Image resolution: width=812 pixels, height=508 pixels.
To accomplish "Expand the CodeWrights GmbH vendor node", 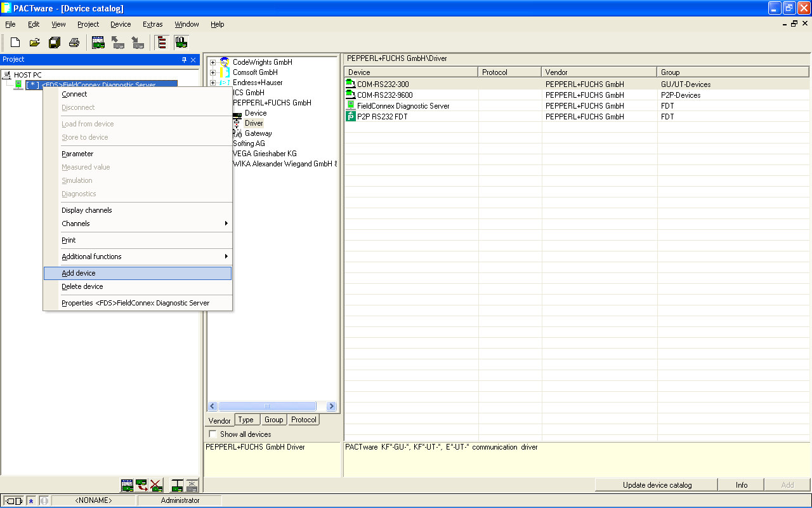I will click(x=213, y=62).
